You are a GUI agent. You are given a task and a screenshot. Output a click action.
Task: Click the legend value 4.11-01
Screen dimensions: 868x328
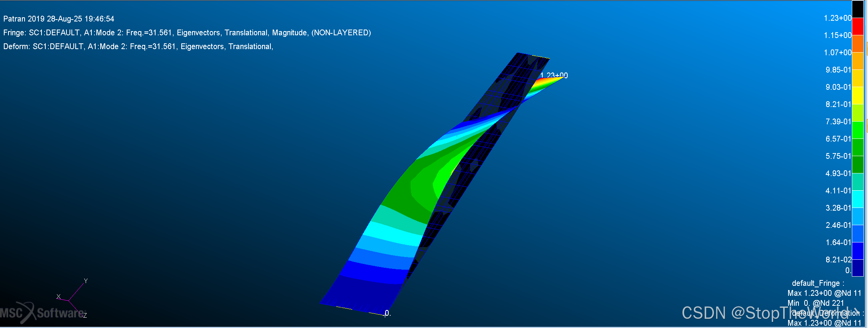[x=838, y=191]
